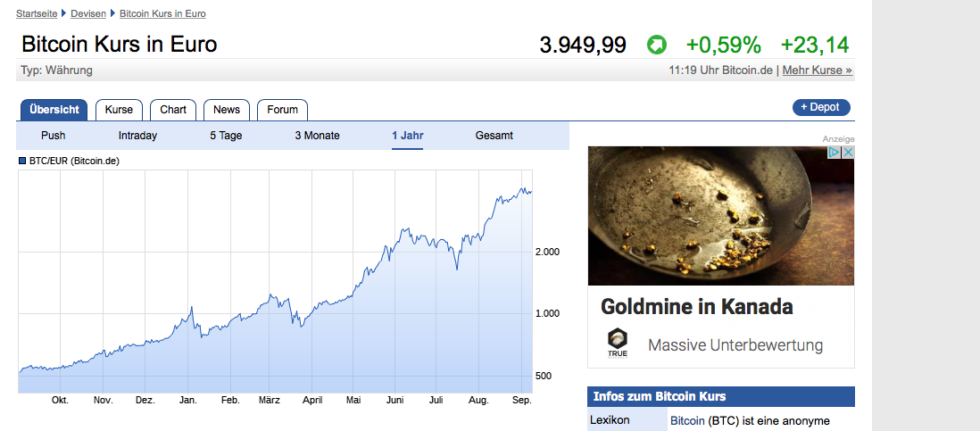Screen dimensions: 980x431
Task: Click the + Depot button
Action: [821, 107]
